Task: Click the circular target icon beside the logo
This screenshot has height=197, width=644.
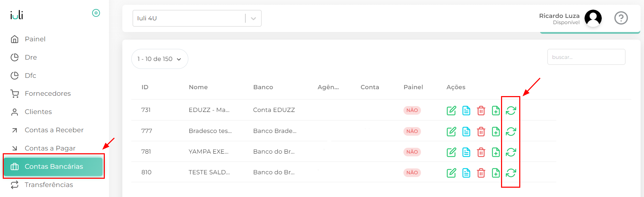Action: tap(96, 13)
